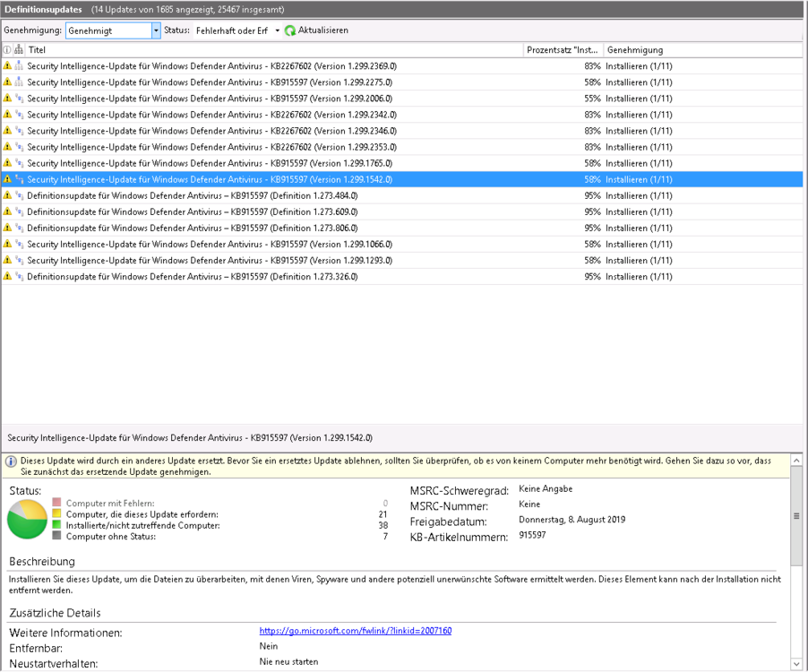
Task: Sort by Prozentsatz installiert column header
Action: tap(563, 50)
